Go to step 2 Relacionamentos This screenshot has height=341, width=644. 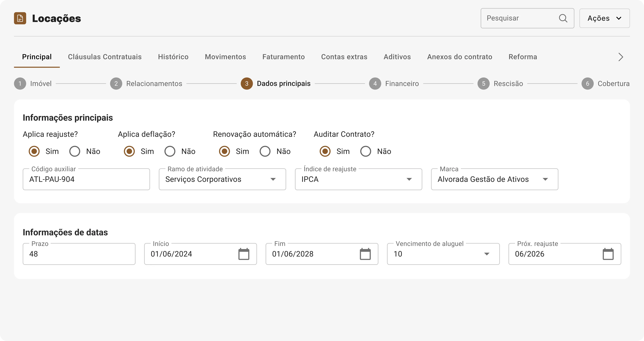pyautogui.click(x=146, y=84)
